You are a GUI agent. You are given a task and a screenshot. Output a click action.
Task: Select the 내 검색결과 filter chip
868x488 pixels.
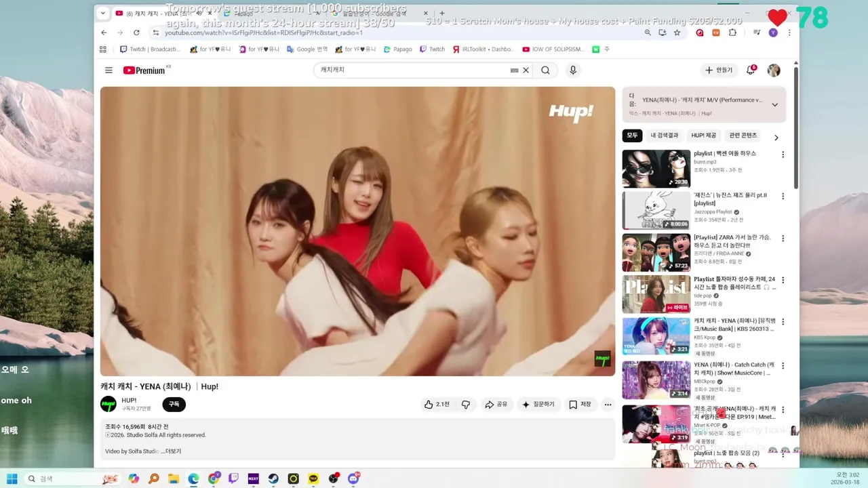tap(664, 136)
